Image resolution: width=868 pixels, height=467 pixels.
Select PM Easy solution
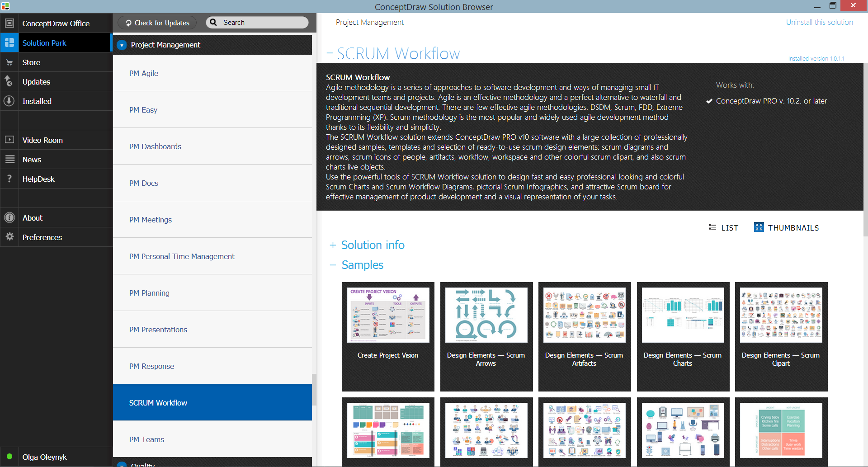point(212,110)
